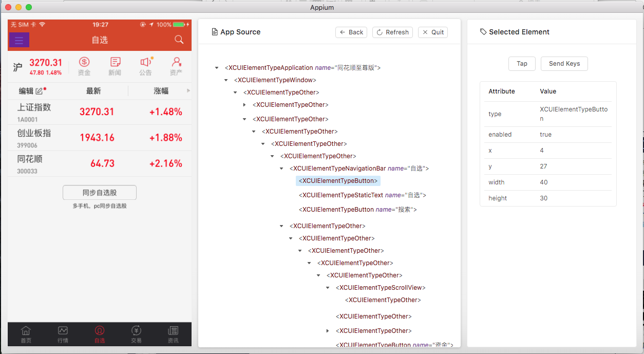Select the XCUIElementTypeScrollView tree row

tap(381, 288)
